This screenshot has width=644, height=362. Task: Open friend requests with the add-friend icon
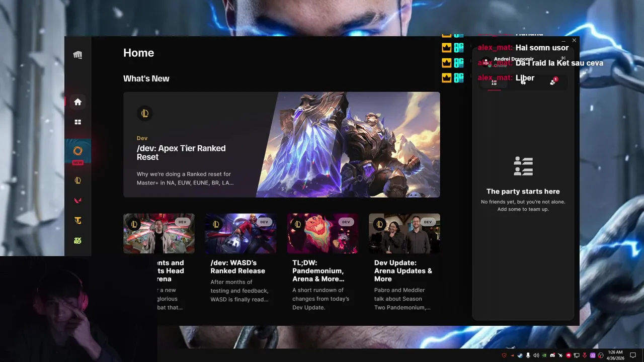pos(553,82)
